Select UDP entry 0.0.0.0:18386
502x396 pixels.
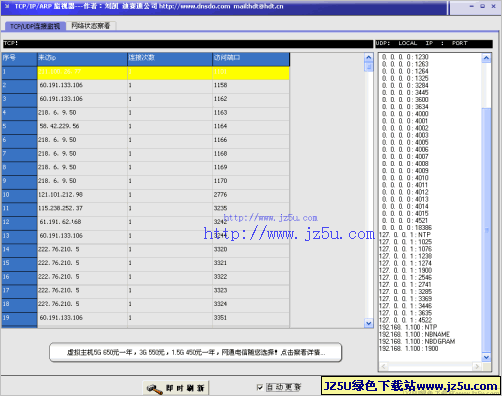click(406, 228)
